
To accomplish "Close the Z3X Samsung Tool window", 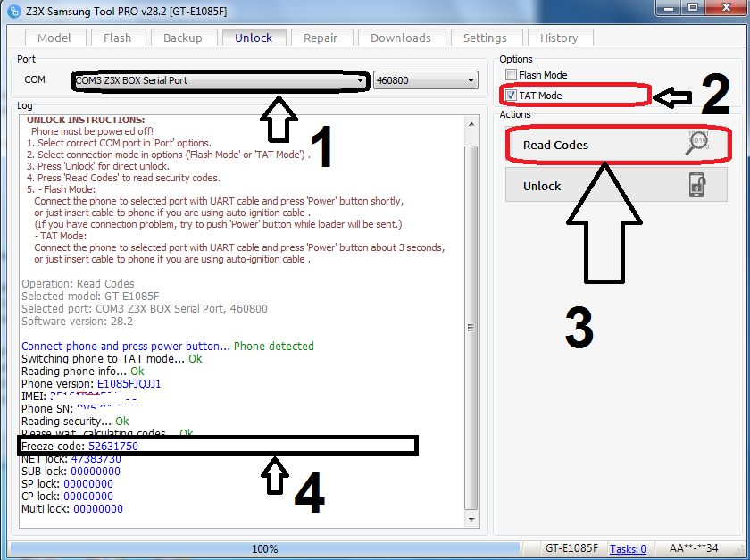I will pos(727,8).
